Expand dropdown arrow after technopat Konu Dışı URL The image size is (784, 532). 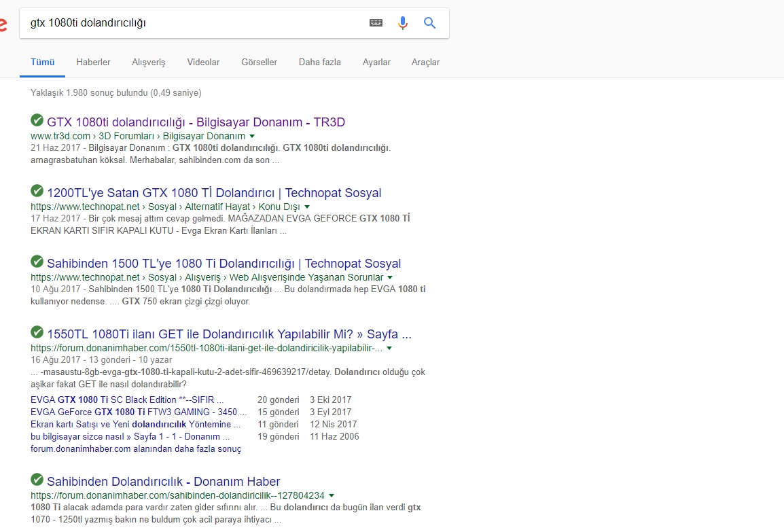307,207
